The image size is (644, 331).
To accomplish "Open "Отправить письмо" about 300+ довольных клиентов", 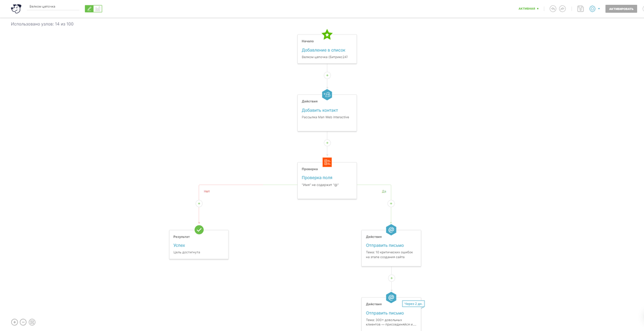I will click(385, 313).
